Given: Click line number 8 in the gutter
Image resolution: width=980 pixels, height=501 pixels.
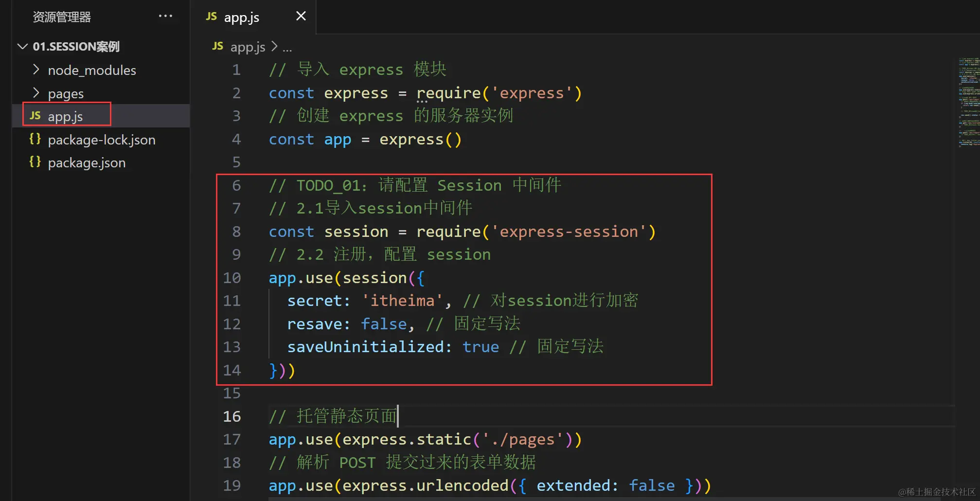Looking at the screenshot, I should click(x=236, y=232).
